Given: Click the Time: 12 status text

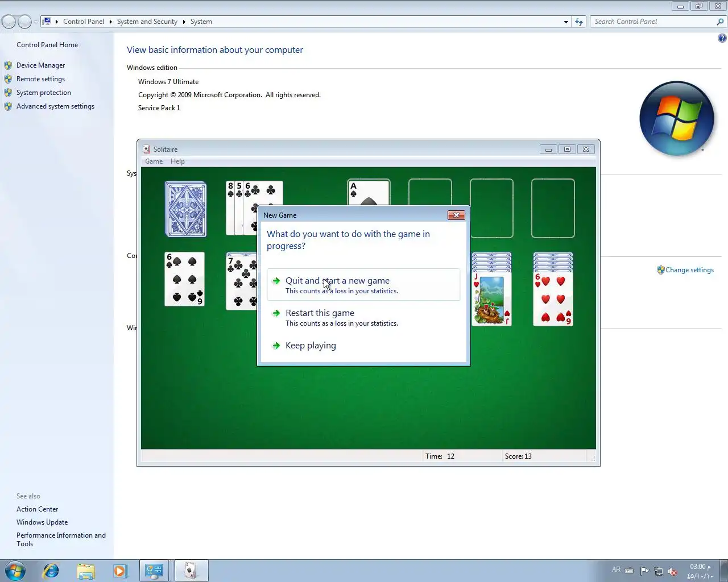Looking at the screenshot, I should (x=440, y=456).
